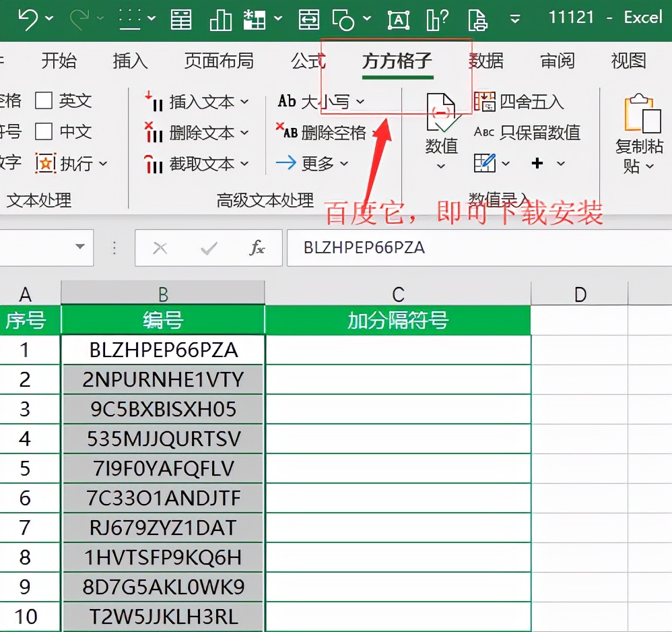Select the column A header
This screenshot has width=672, height=632.
(26, 294)
